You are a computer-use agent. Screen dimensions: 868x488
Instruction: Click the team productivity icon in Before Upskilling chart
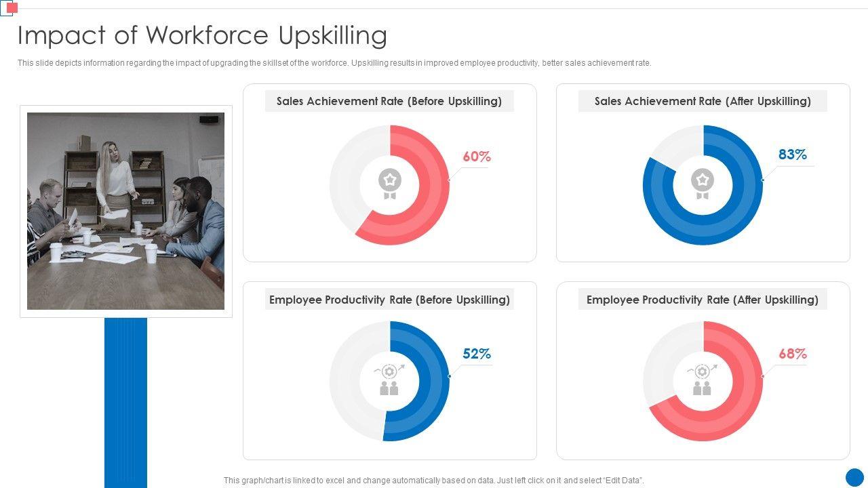pyautogui.click(x=389, y=380)
